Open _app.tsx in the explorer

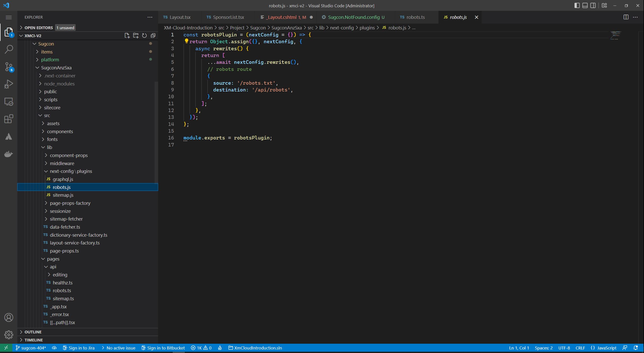[58, 307]
